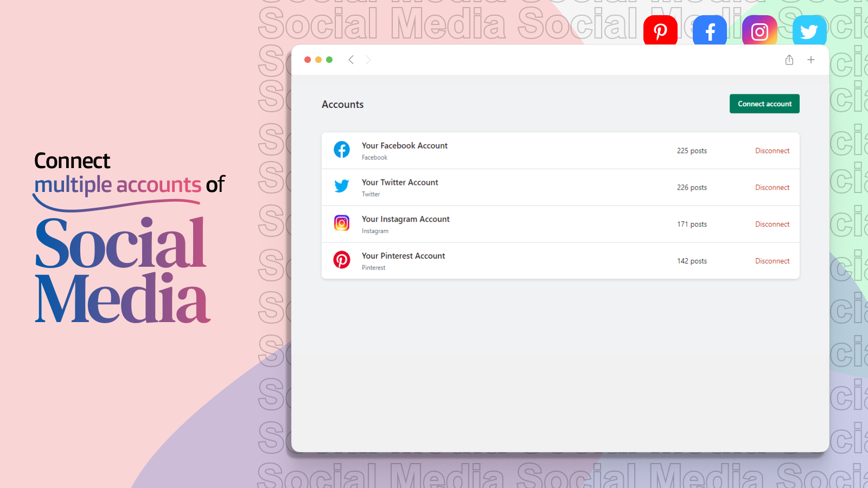Click Twitter logo in accounts list
This screenshot has height=488, width=868.
[x=342, y=187]
